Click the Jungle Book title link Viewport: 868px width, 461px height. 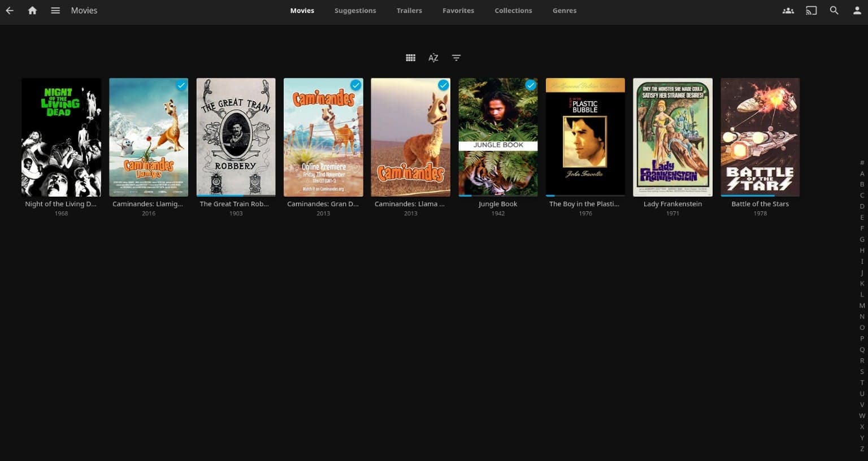pyautogui.click(x=498, y=204)
